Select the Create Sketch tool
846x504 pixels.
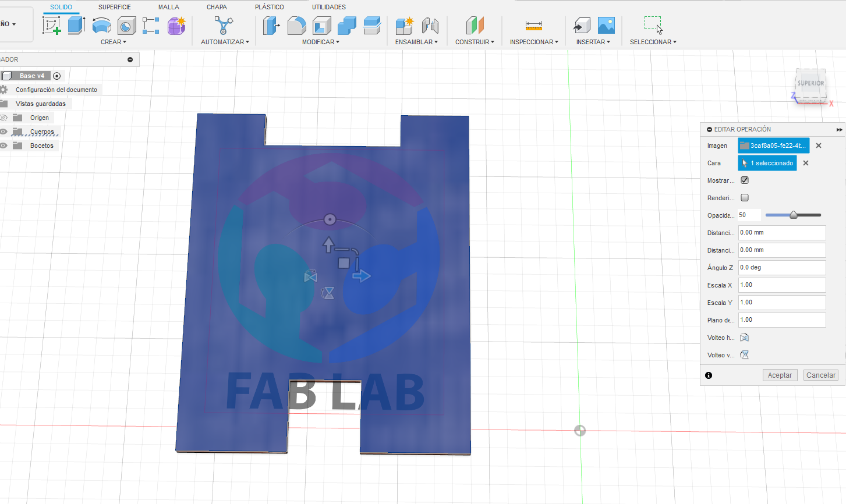(52, 26)
